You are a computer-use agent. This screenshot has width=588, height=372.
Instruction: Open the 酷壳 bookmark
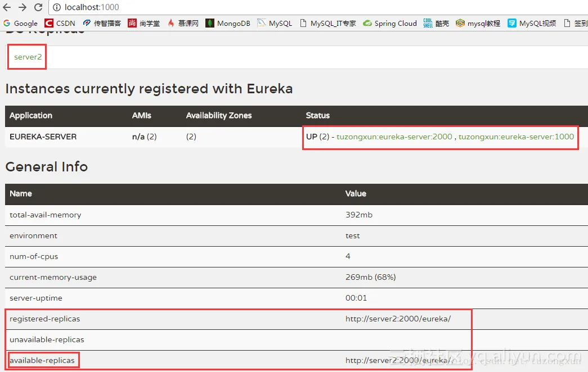tap(436, 24)
